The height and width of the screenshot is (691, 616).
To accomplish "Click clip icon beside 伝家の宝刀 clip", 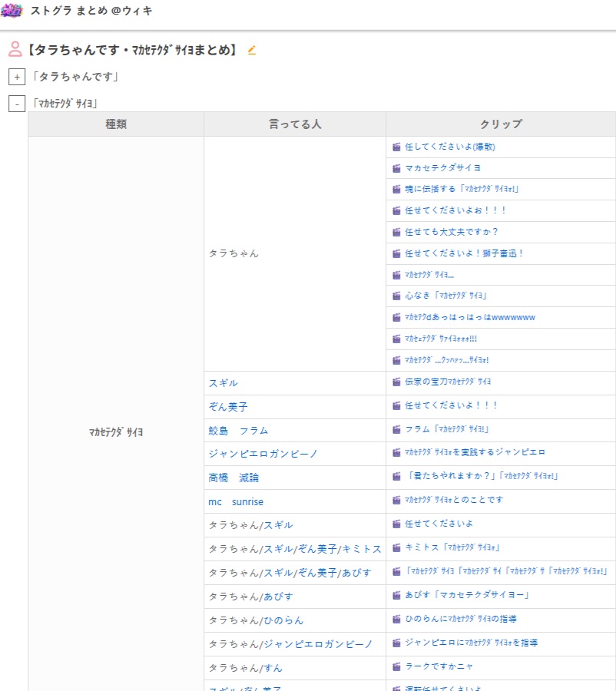I will 396,382.
